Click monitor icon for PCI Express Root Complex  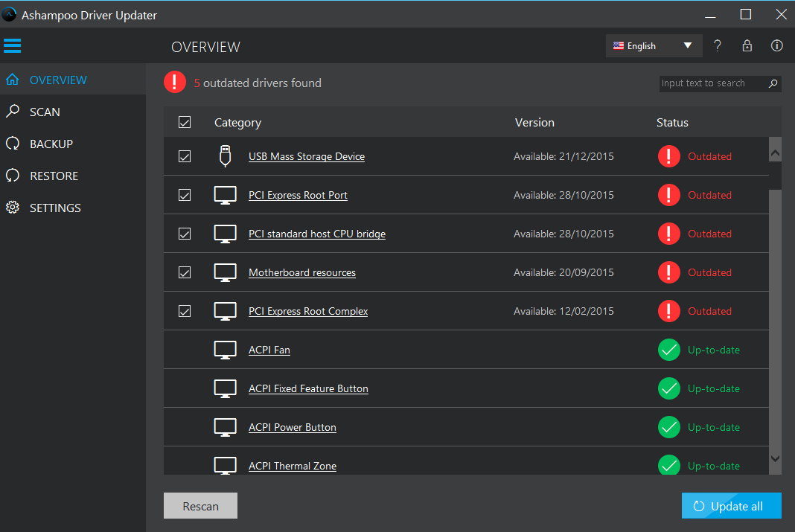[x=225, y=311]
